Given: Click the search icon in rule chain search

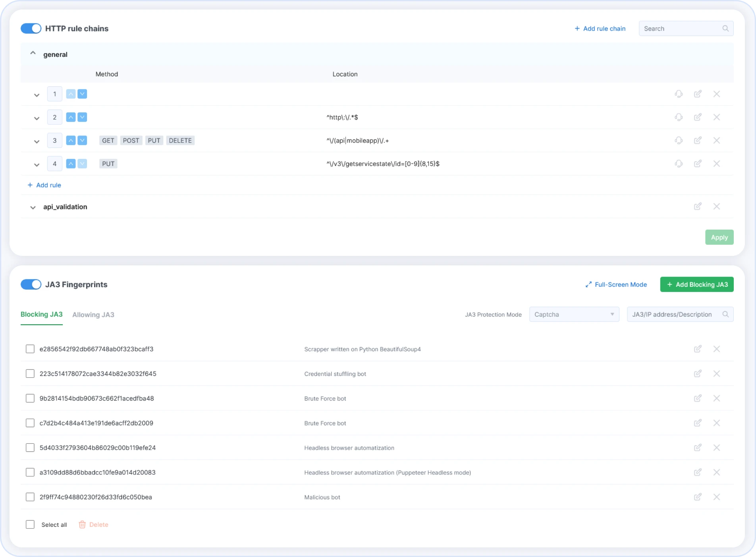Looking at the screenshot, I should coord(725,29).
